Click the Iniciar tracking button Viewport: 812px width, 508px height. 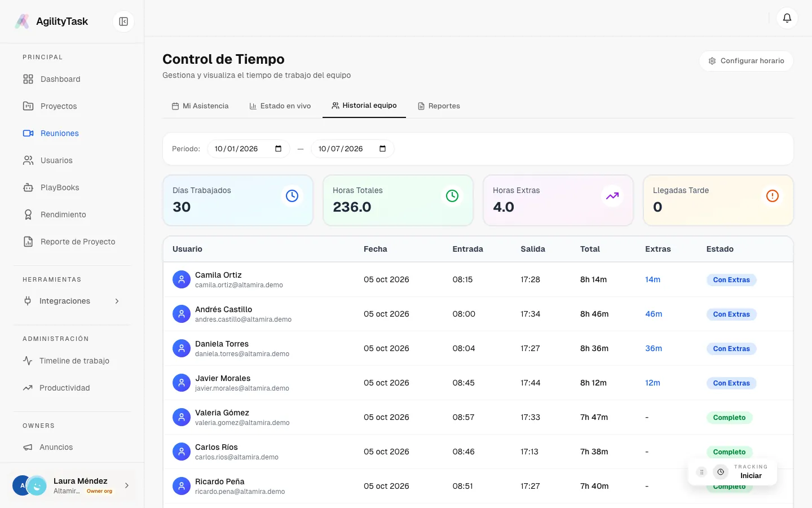(751, 476)
